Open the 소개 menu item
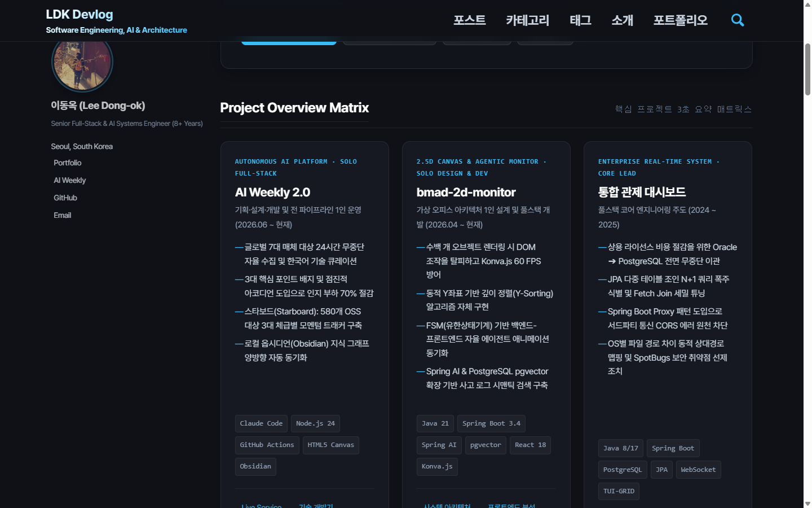This screenshot has height=508, width=812. 623,20
